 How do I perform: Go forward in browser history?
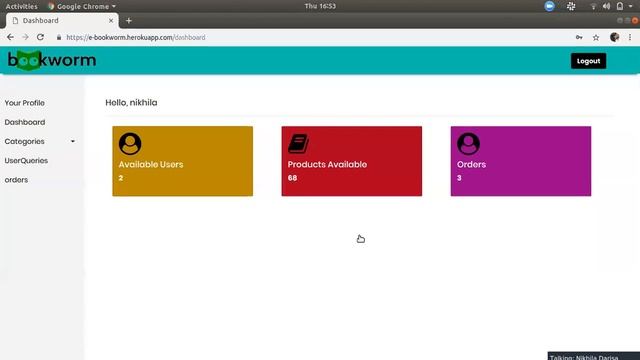click(x=25, y=37)
